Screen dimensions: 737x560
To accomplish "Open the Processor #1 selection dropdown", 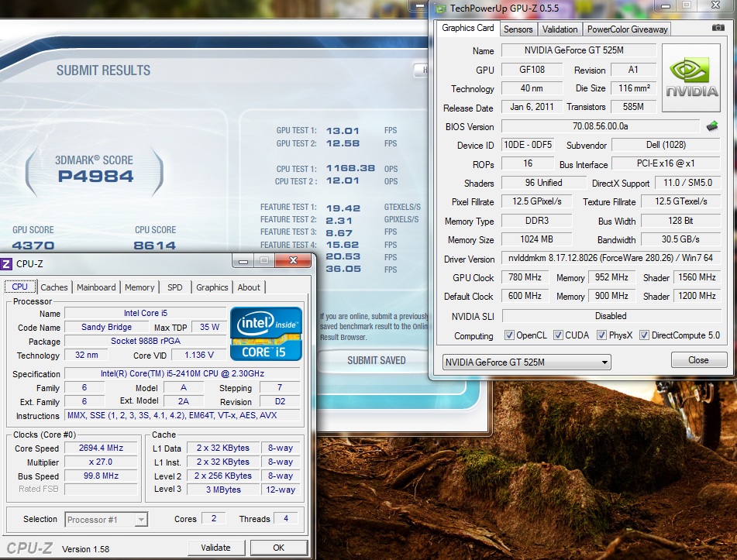I will click(x=106, y=520).
